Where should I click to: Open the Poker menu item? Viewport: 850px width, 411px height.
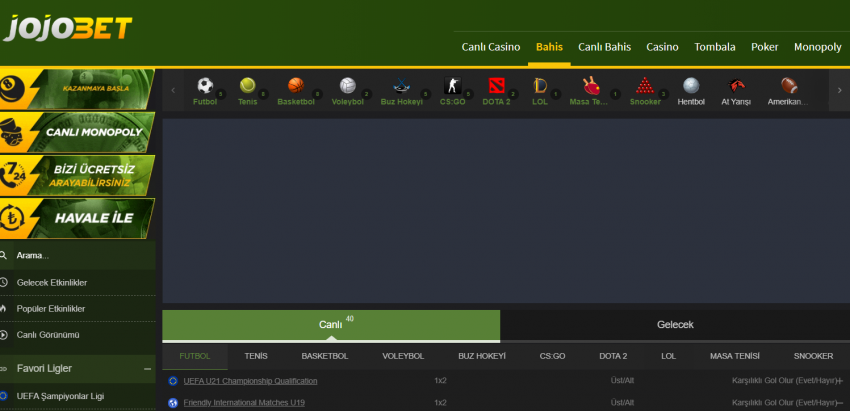coord(764,47)
